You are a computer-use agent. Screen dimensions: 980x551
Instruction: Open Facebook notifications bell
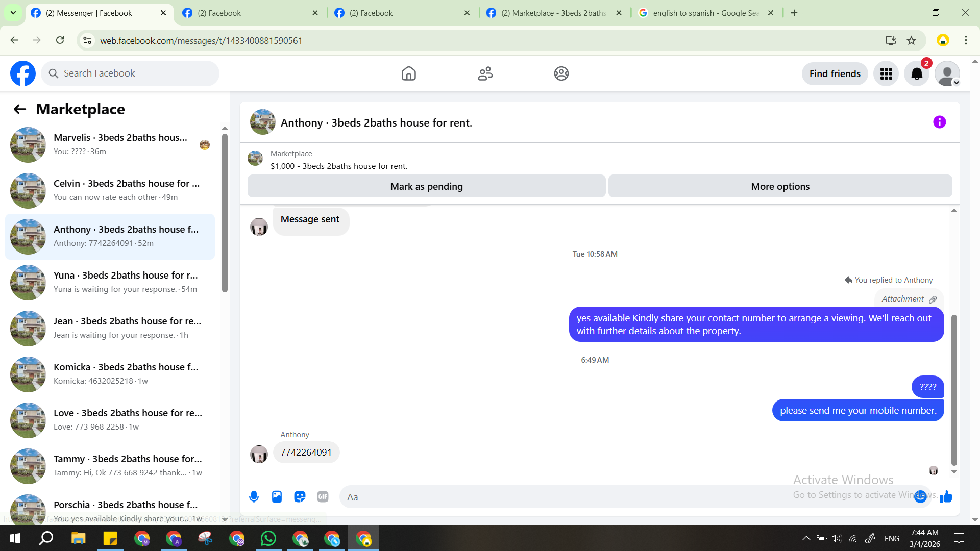pyautogui.click(x=917, y=74)
